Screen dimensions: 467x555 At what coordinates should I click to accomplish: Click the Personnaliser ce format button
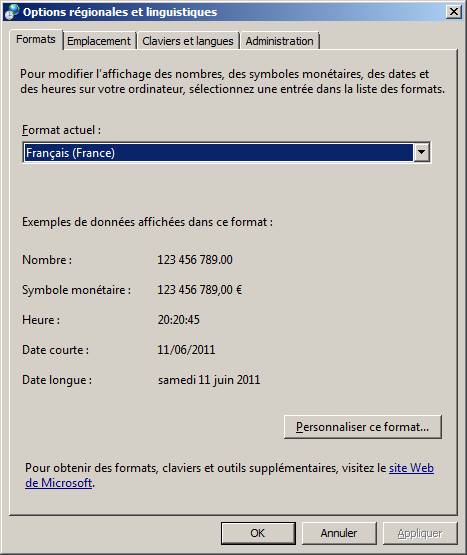(363, 427)
